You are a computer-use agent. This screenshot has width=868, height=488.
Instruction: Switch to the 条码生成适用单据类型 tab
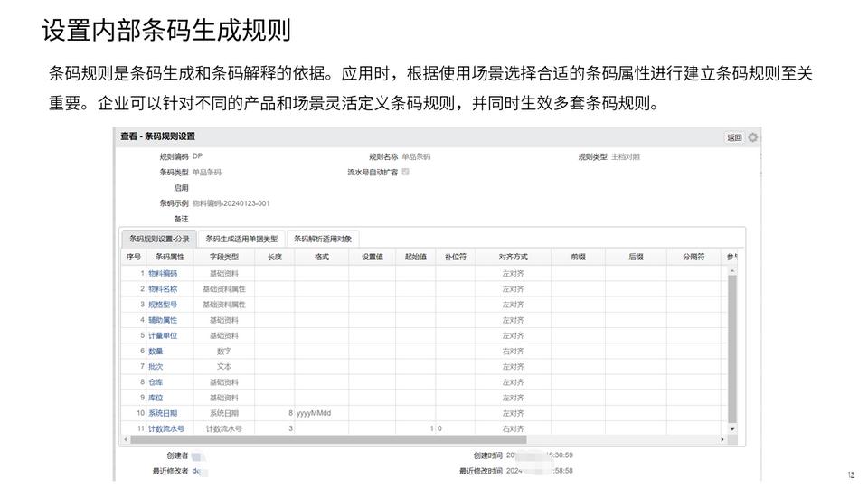241,239
